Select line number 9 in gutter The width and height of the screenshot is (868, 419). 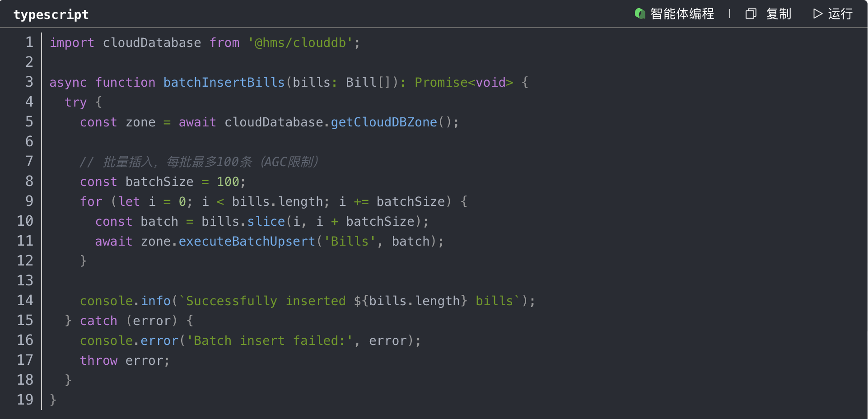pyautogui.click(x=29, y=201)
